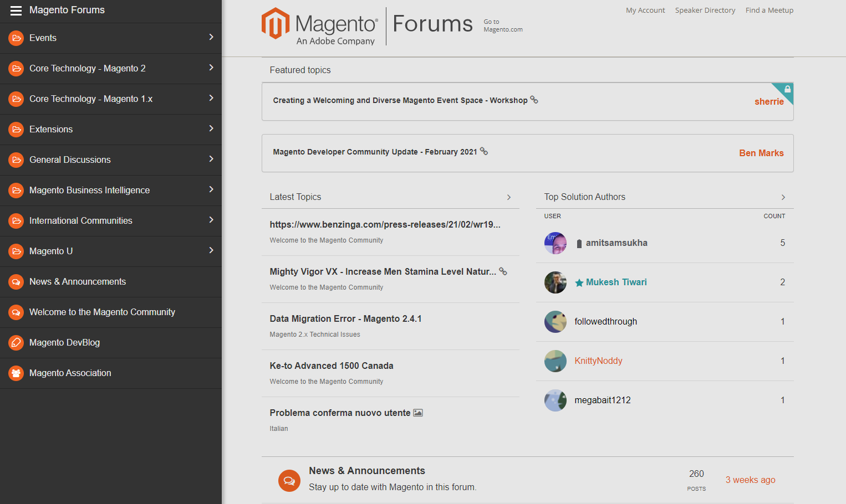This screenshot has height=504, width=846.
Task: Click the News & Announcements sidebar chat icon
Action: coord(16,282)
